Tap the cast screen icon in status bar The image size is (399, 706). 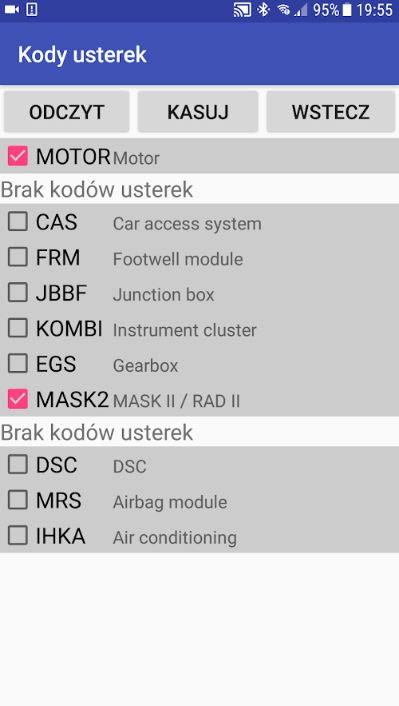[x=242, y=9]
